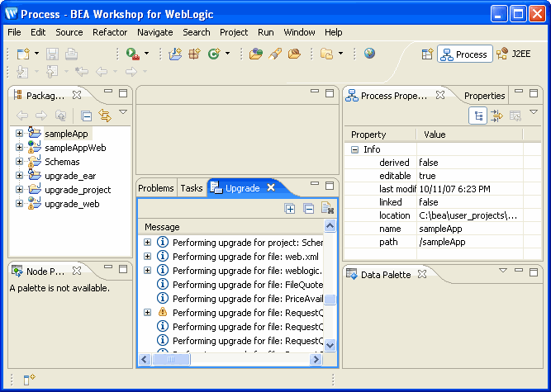Click the location property value

coord(468,215)
